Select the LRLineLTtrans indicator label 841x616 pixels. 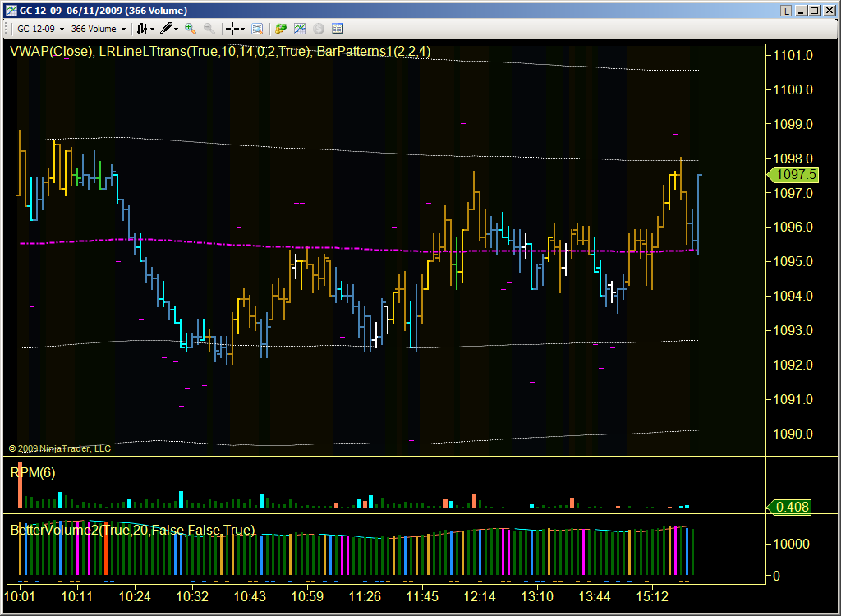[x=205, y=52]
